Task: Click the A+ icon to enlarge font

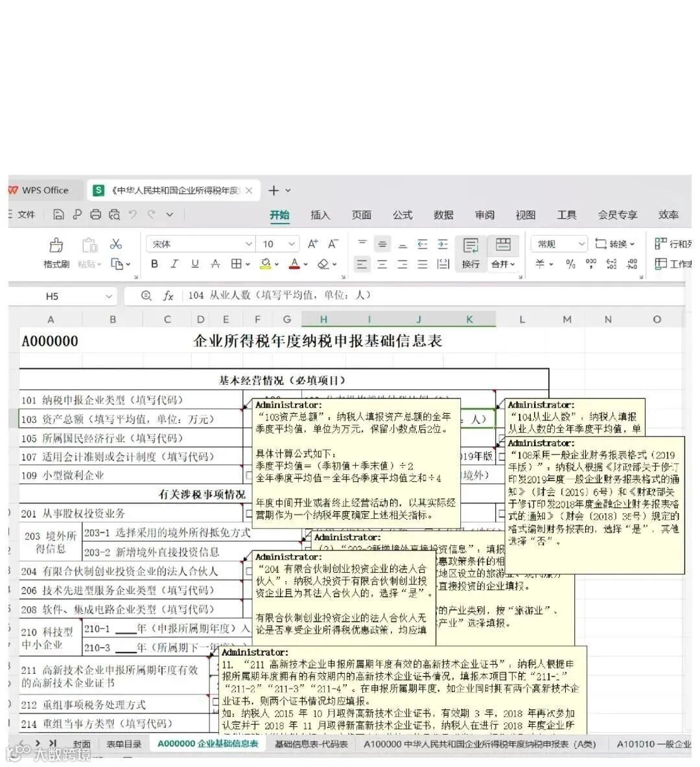Action: 312,244
